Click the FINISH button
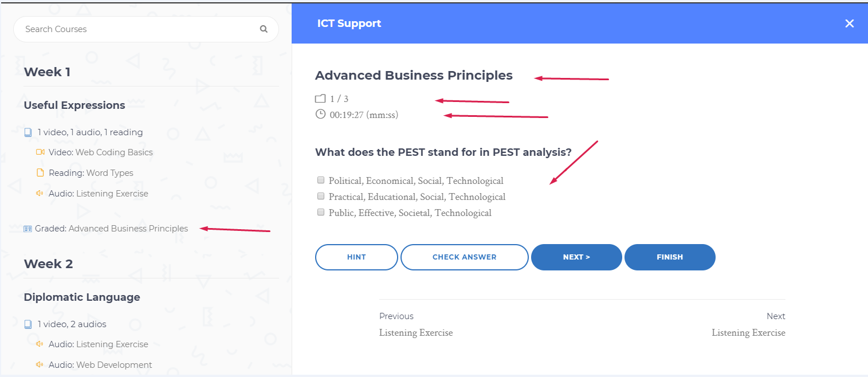This screenshot has height=377, width=868. 670,257
